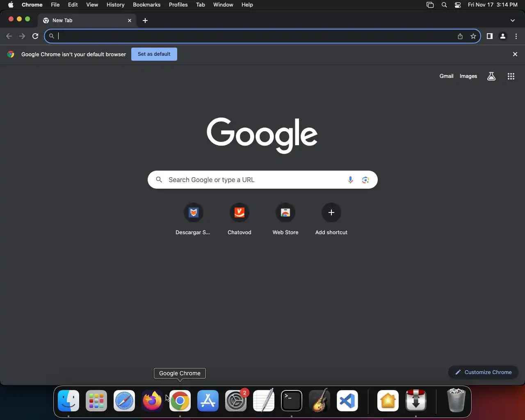Click the screen mirroring menu bar icon

point(430,5)
